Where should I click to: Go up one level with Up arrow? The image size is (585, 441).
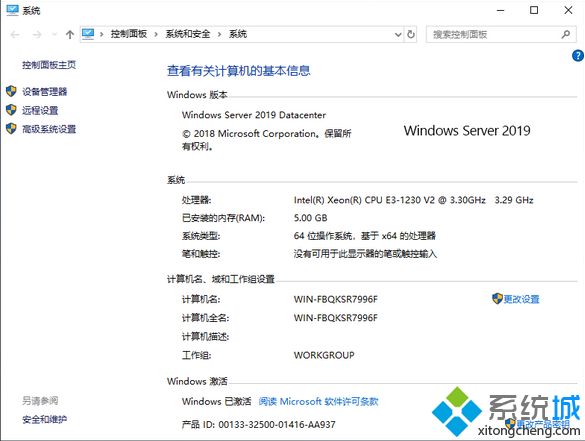tap(70, 35)
